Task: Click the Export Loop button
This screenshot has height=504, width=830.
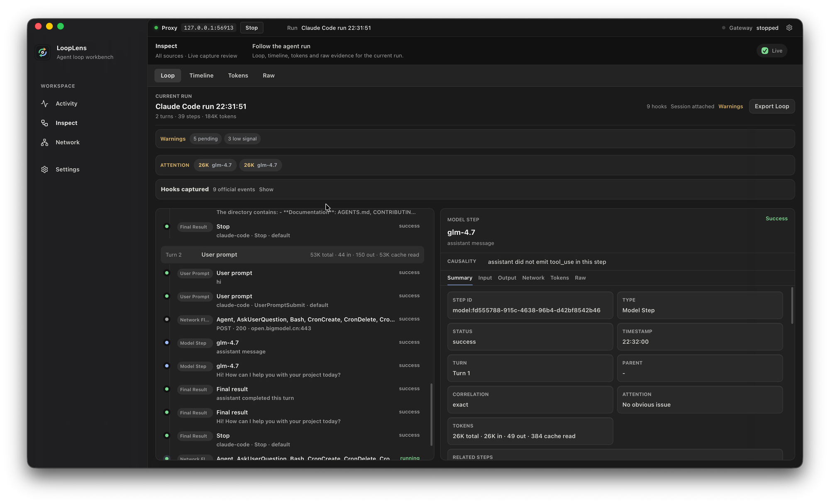Action: coord(772,106)
